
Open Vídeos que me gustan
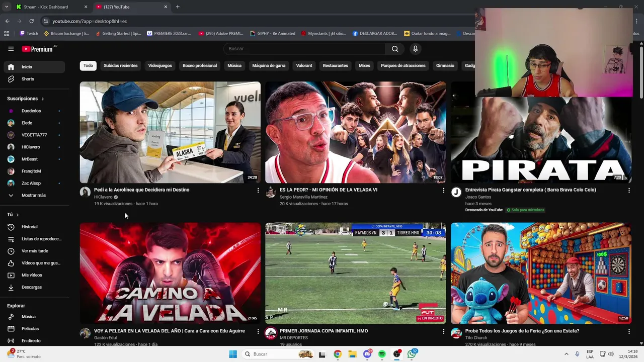tap(34, 263)
